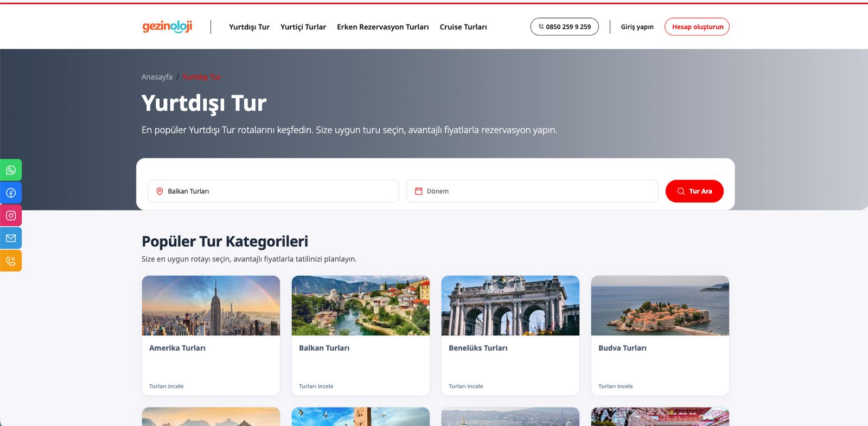Click the location pin icon in destination field
868x426 pixels.
[x=159, y=191]
